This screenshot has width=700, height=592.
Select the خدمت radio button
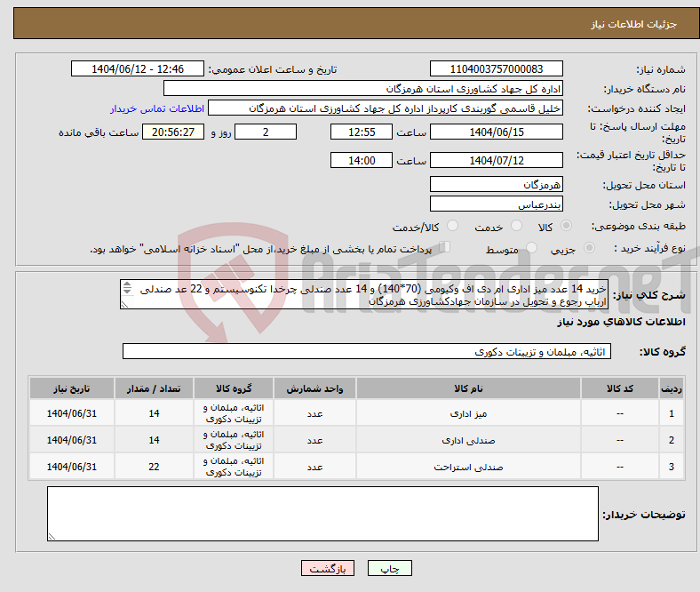point(514,228)
